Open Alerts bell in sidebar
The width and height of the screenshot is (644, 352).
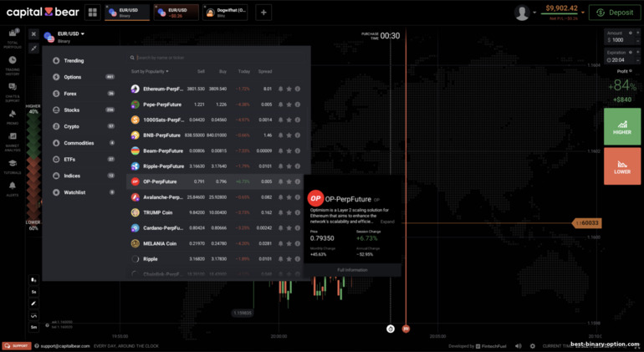(x=13, y=189)
